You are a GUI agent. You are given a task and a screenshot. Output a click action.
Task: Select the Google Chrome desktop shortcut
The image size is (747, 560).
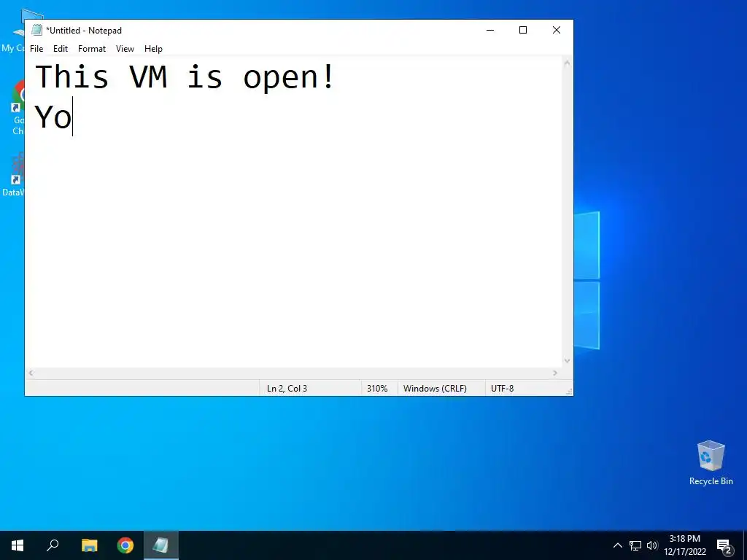point(18,108)
